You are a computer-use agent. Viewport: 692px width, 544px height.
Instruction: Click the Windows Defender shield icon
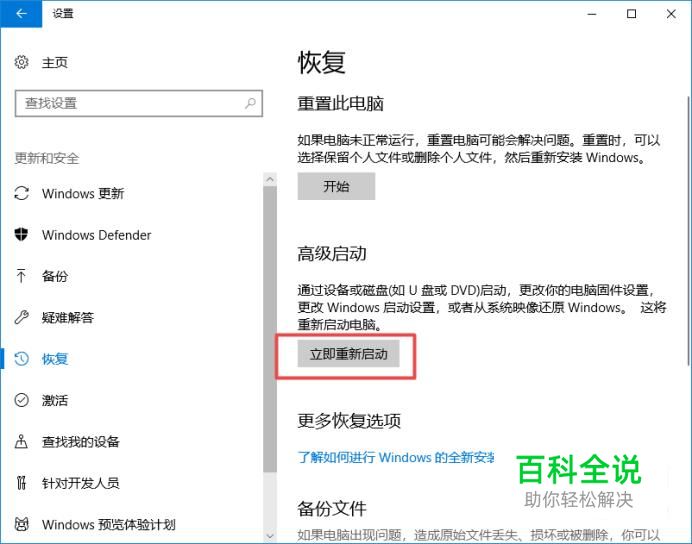coord(21,234)
